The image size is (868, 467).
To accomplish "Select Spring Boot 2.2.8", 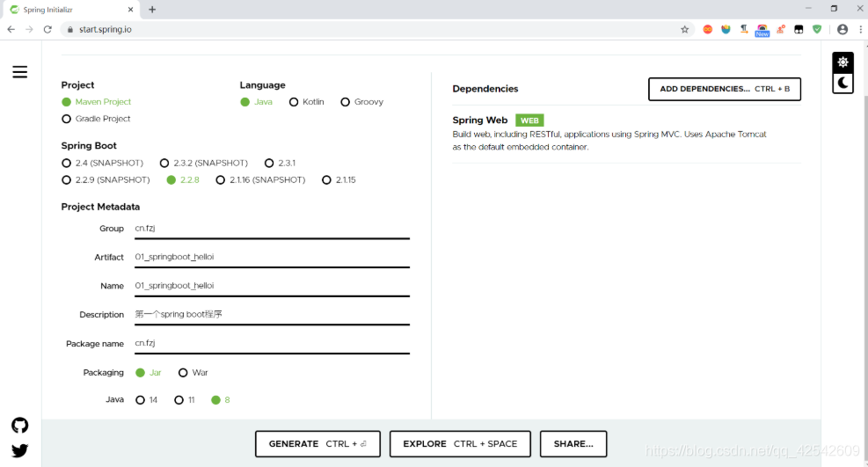I will tap(183, 179).
